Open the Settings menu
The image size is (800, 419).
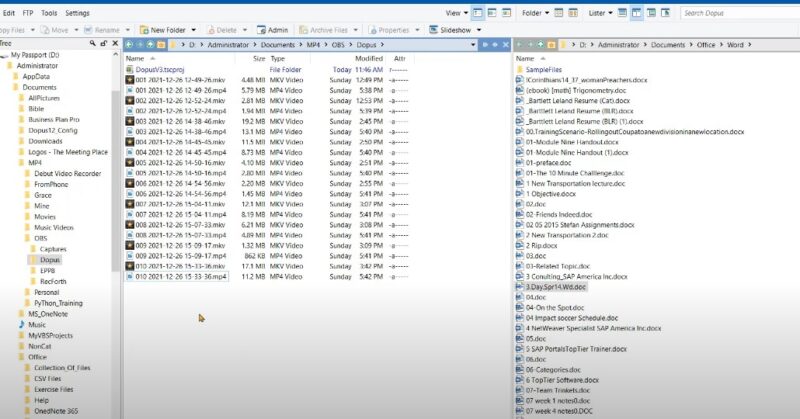[77, 13]
